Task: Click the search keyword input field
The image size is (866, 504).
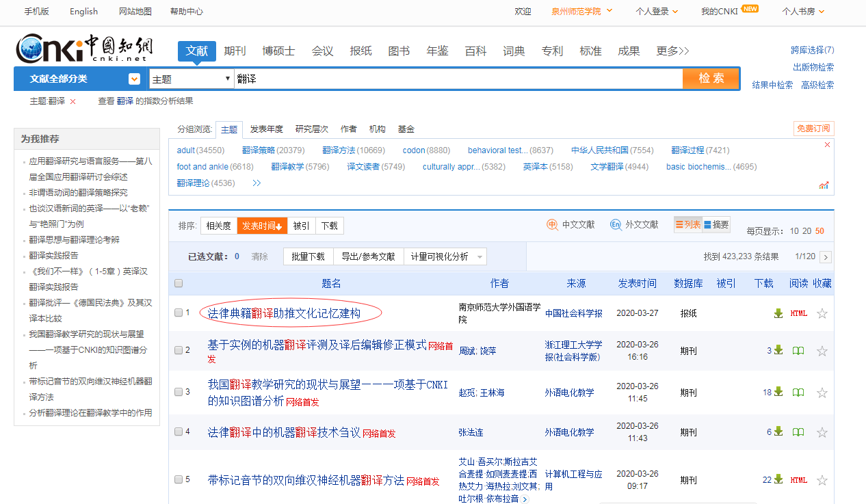Action: [x=458, y=79]
